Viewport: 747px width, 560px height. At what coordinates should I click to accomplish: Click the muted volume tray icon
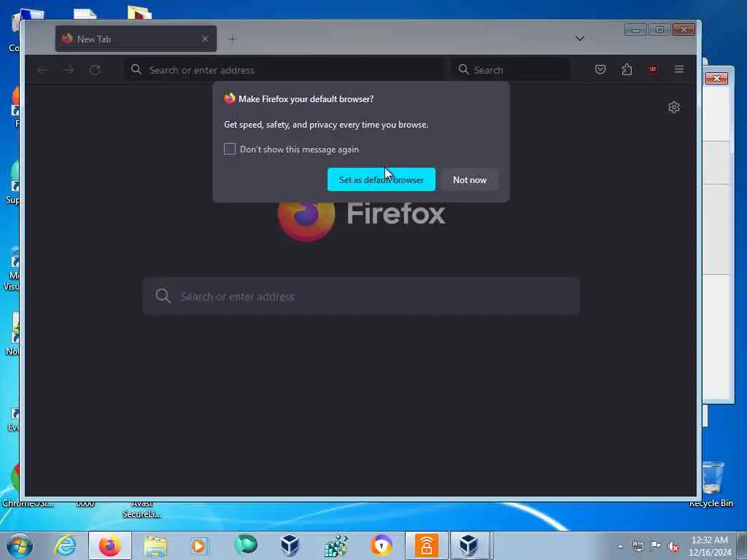(x=673, y=547)
